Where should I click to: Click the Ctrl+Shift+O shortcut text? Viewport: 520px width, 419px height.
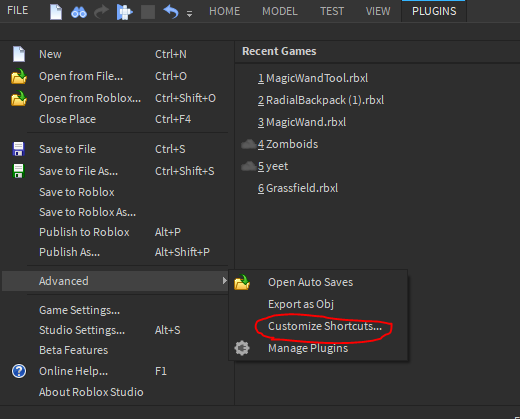click(x=185, y=98)
